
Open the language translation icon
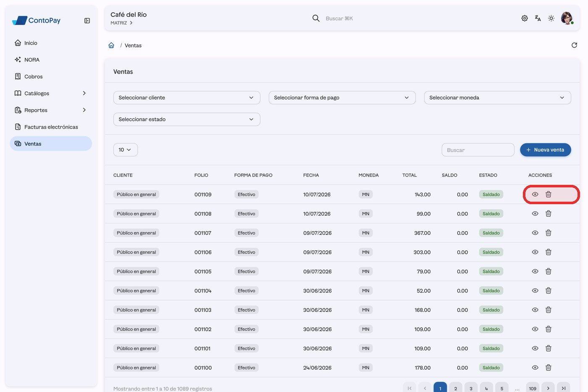[538, 18]
